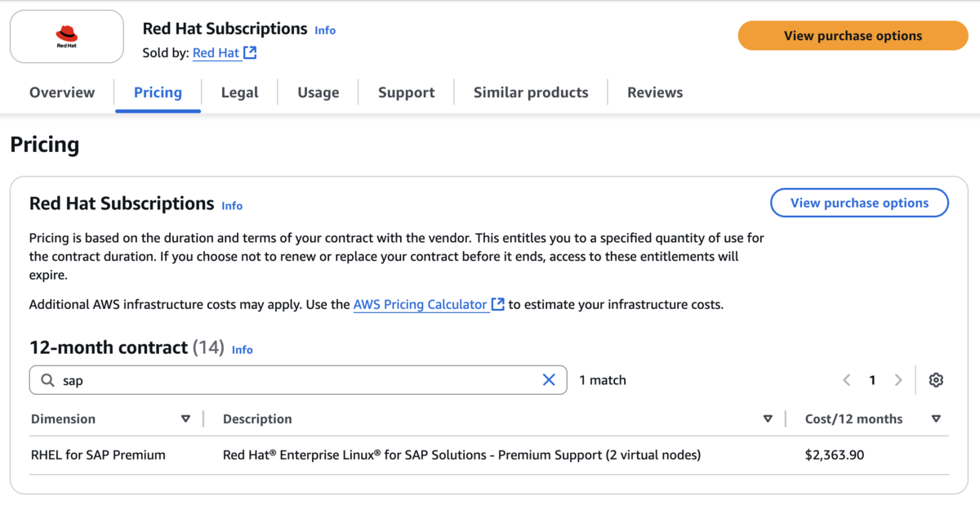980x506 pixels.
Task: Go to previous page chevron
Action: coord(847,380)
